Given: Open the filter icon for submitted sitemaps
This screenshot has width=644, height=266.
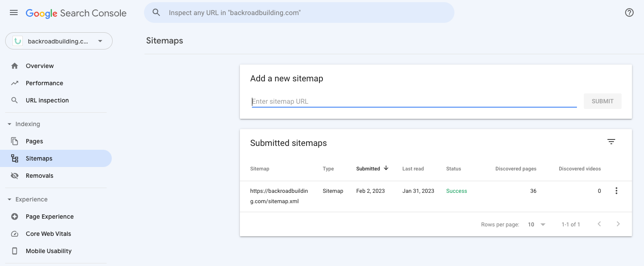Looking at the screenshot, I should point(611,142).
